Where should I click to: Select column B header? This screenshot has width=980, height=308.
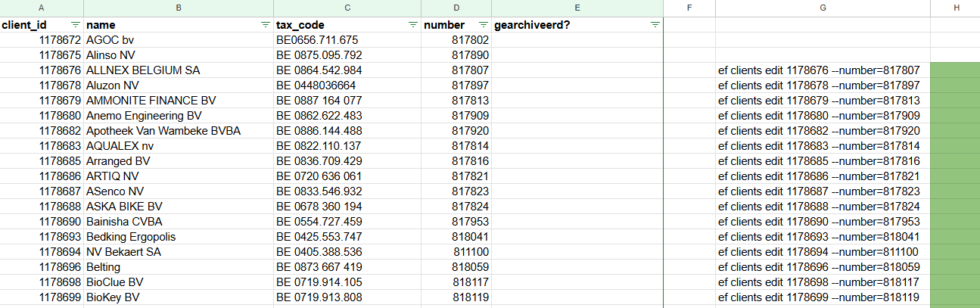point(179,8)
